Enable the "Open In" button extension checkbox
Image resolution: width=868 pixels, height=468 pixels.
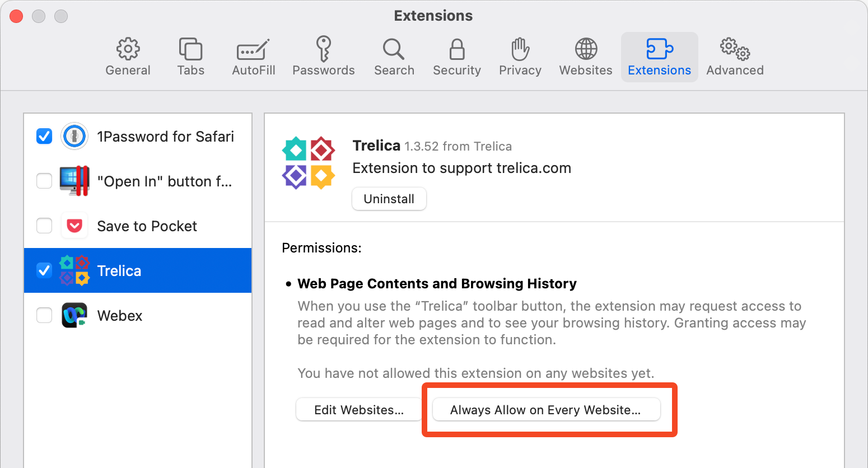click(44, 181)
